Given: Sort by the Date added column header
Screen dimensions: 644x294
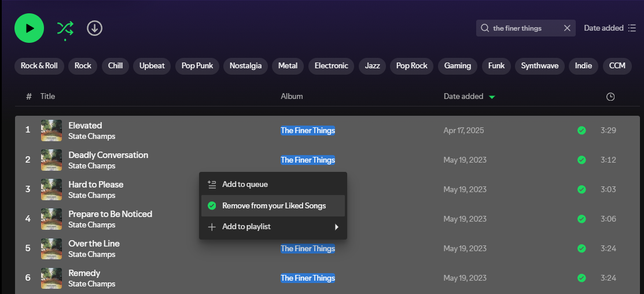Looking at the screenshot, I should [x=463, y=97].
